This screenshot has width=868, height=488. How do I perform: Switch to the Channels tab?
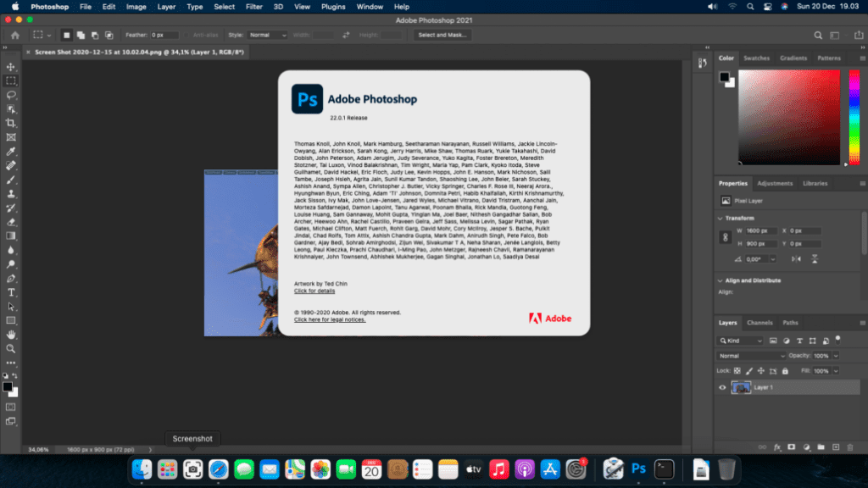(x=759, y=323)
